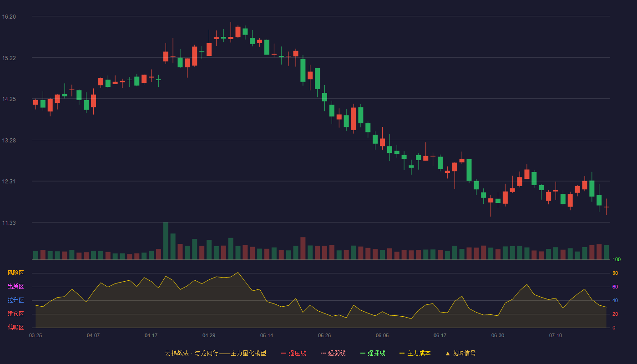Click the 11.33 price axis label

point(9,223)
